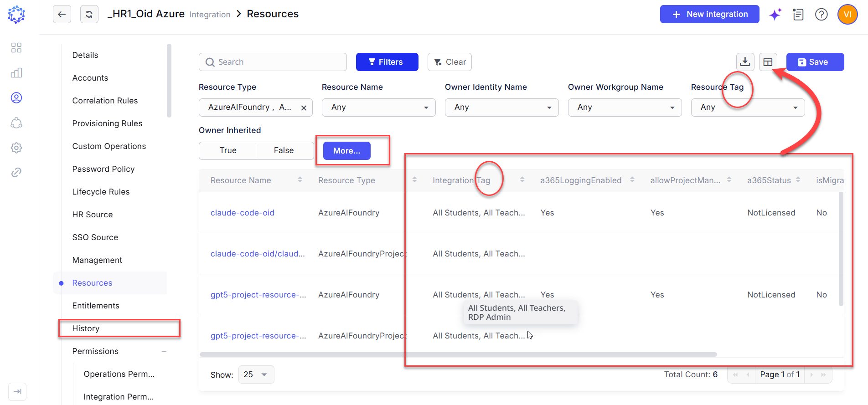Image resolution: width=868 pixels, height=405 pixels.
Task: Click the left menu vertical scrollbar
Action: coord(169,81)
